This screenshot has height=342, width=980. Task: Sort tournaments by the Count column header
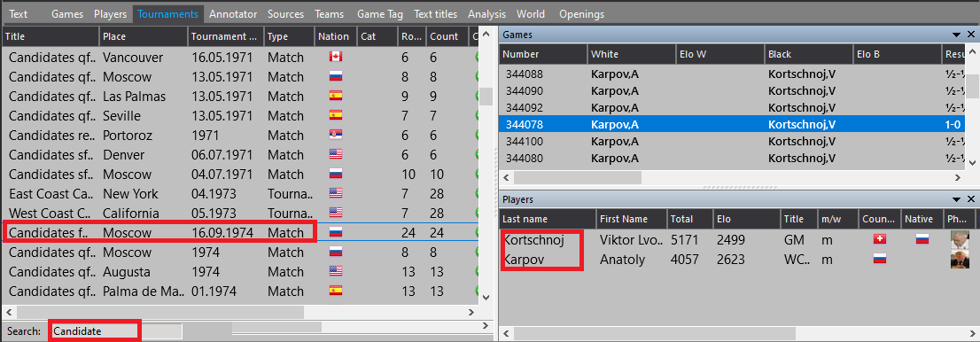[447, 36]
